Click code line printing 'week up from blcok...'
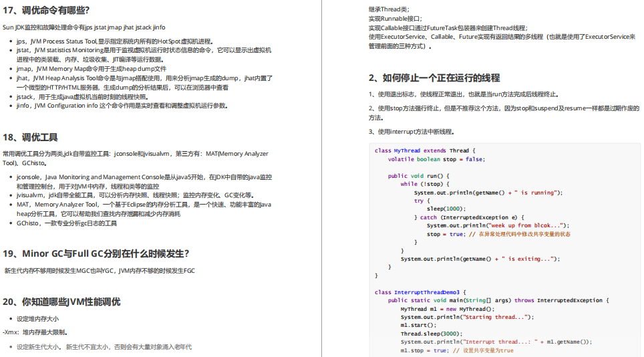Image resolution: width=644 pixels, height=357 pixels. point(498,225)
